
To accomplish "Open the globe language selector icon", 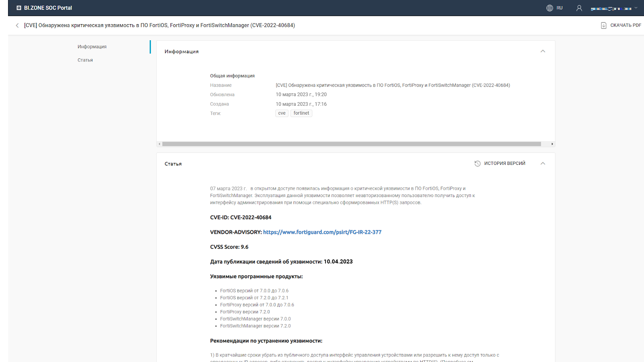I will pyautogui.click(x=549, y=8).
